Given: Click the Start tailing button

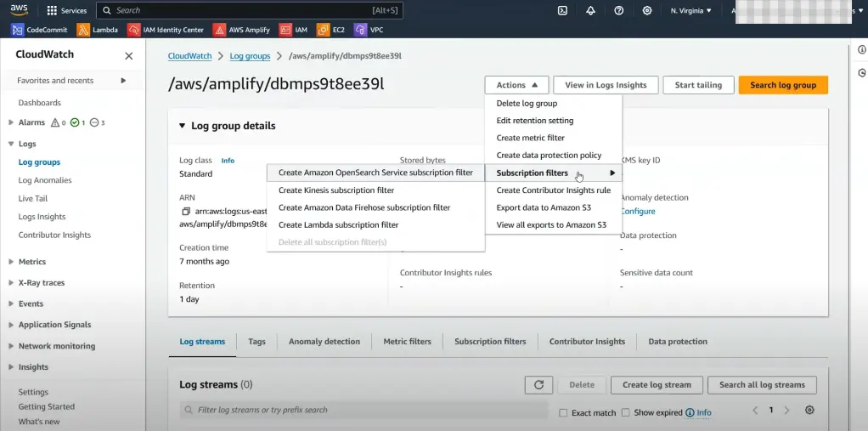Looking at the screenshot, I should point(698,85).
